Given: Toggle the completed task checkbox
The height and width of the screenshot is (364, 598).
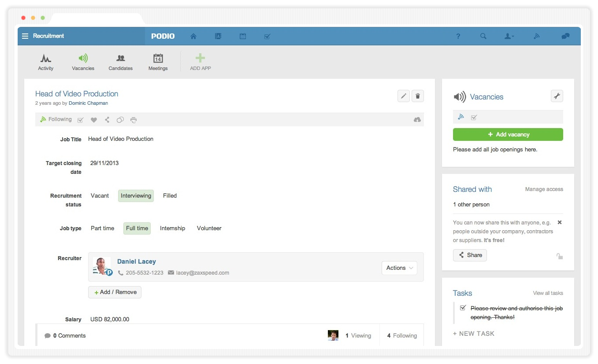Looking at the screenshot, I should (463, 308).
